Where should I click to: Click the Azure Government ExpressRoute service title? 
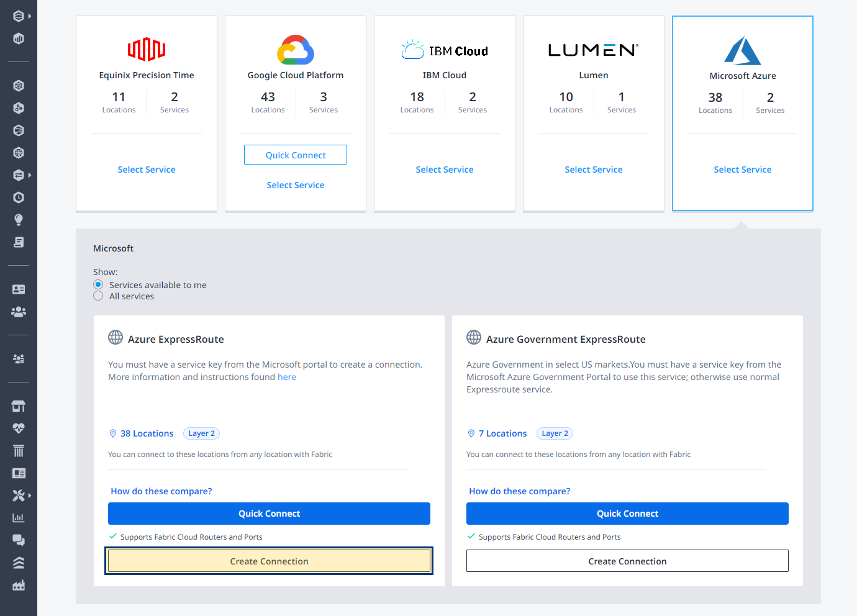(x=566, y=339)
